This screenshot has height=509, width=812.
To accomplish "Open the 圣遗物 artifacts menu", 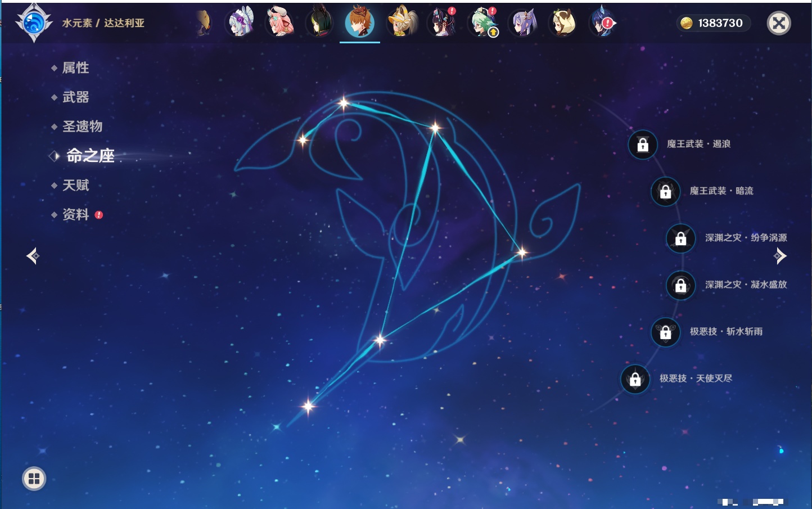I will tap(83, 127).
